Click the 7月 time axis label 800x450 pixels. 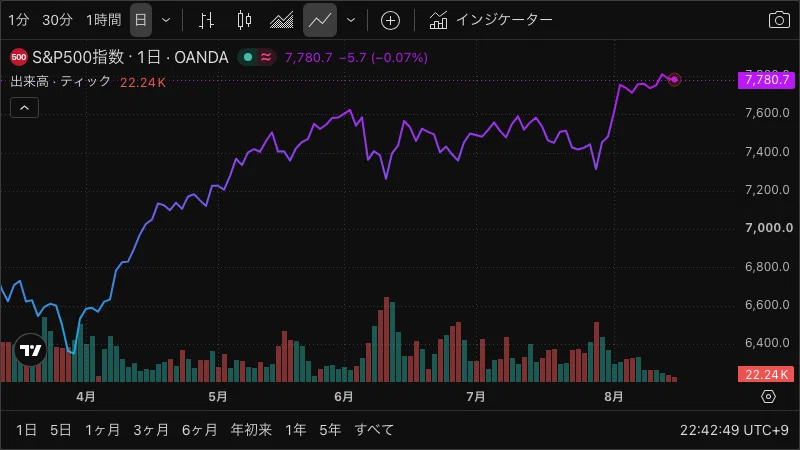tap(476, 396)
